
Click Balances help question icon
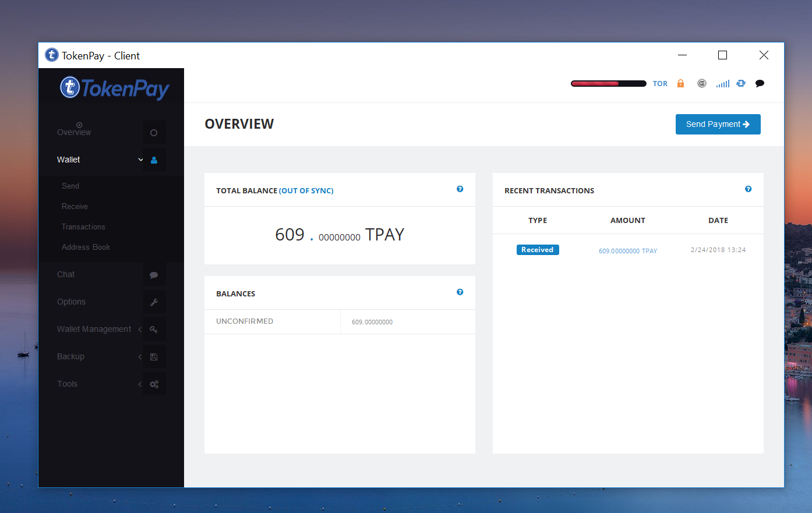click(460, 292)
